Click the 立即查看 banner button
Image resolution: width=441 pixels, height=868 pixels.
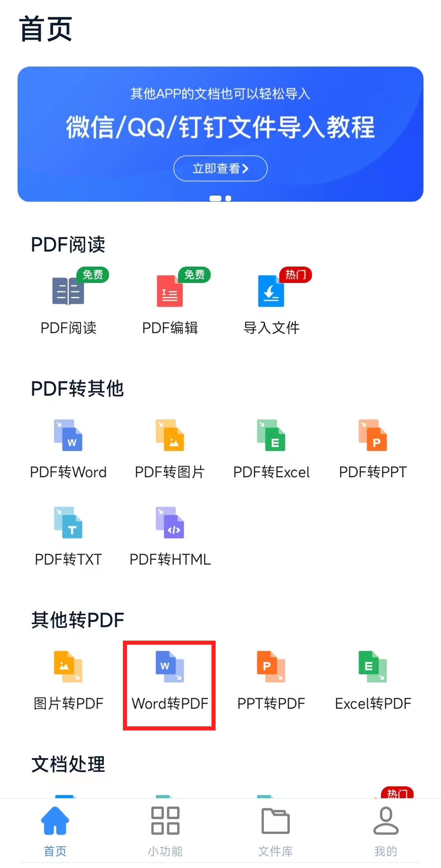[220, 168]
